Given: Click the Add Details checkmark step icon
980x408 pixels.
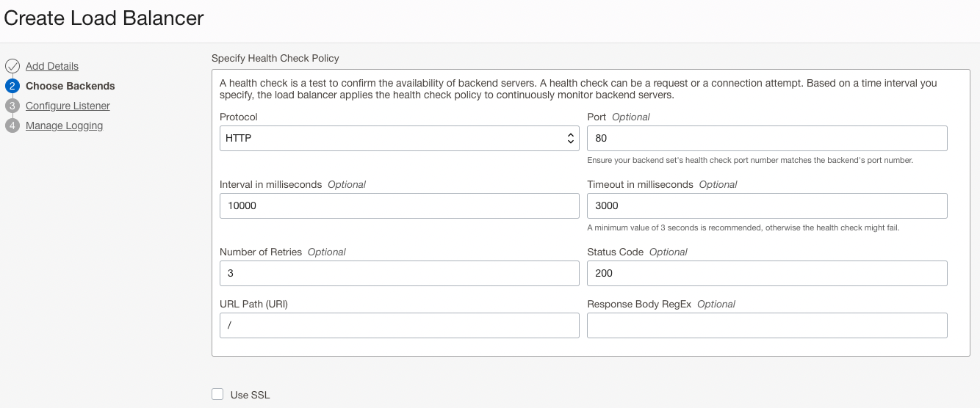Looking at the screenshot, I should (x=12, y=66).
